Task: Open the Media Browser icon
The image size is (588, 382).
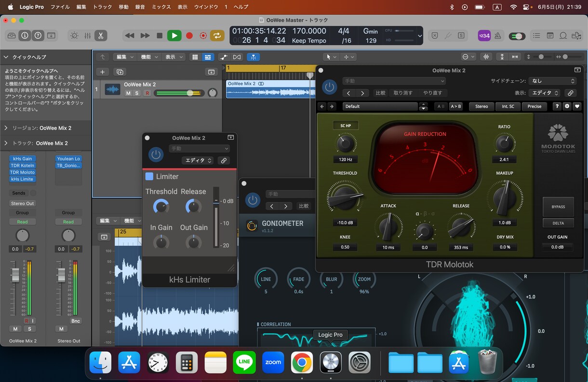Action: pos(576,36)
